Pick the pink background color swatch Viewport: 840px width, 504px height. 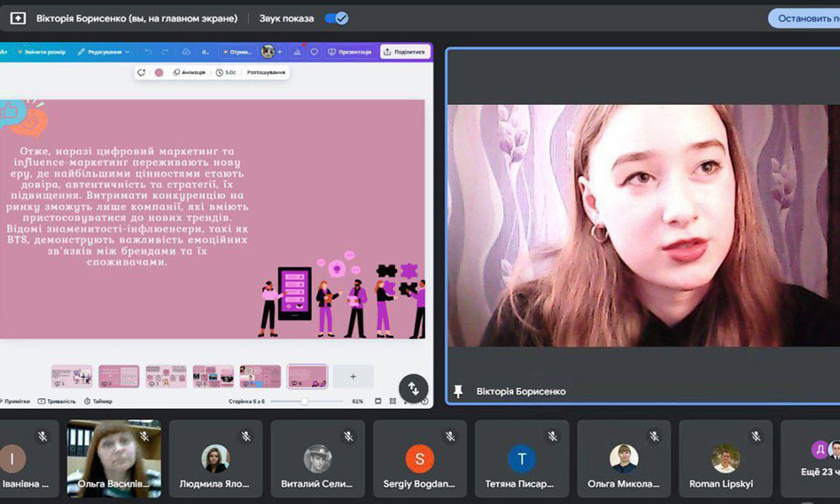[x=159, y=72]
